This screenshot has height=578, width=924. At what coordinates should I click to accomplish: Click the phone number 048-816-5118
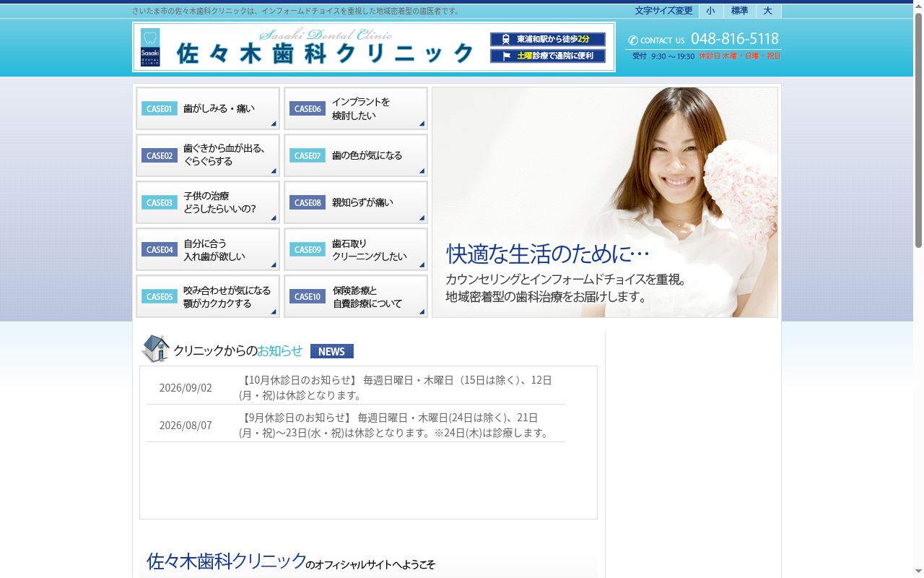pyautogui.click(x=735, y=39)
